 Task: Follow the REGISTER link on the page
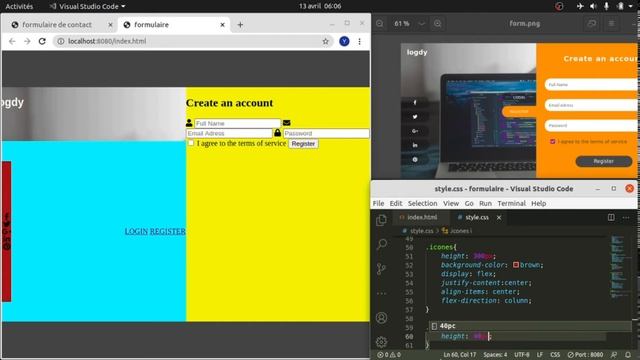(x=167, y=231)
